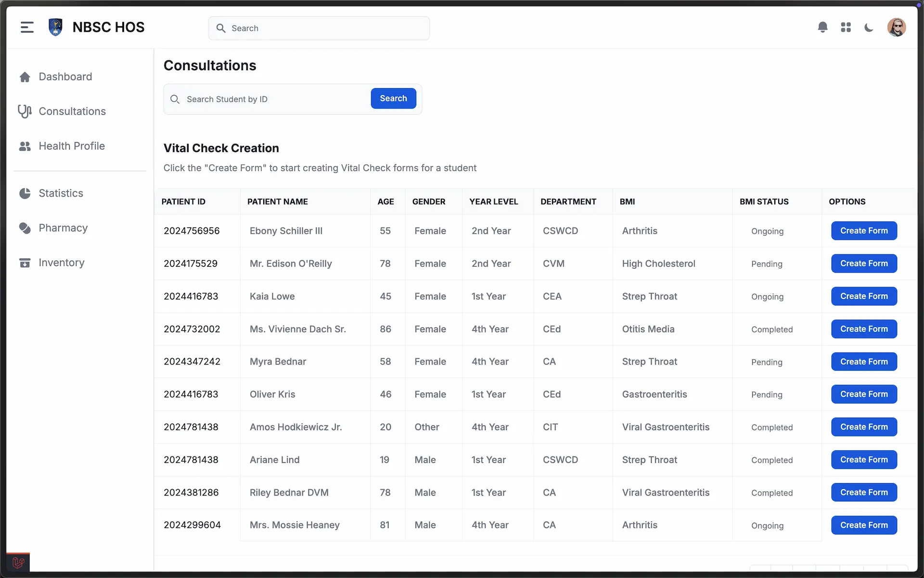This screenshot has width=924, height=578.
Task: Select patient ID 2024381286
Action: click(x=191, y=493)
